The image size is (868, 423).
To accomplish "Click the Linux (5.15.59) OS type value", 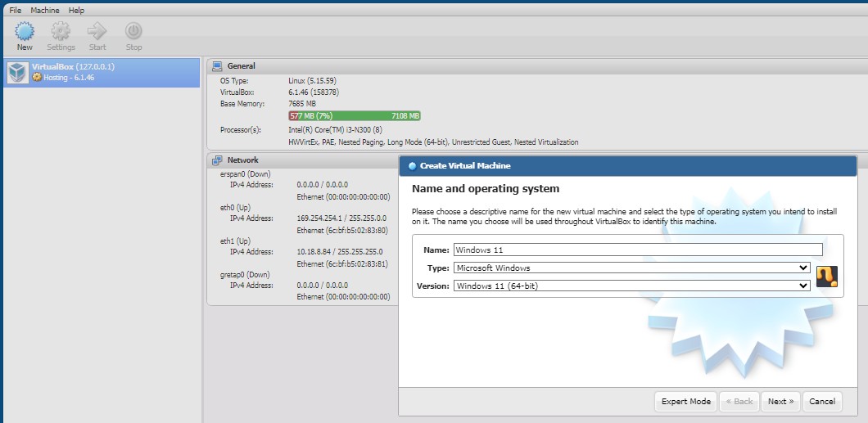I will click(312, 81).
